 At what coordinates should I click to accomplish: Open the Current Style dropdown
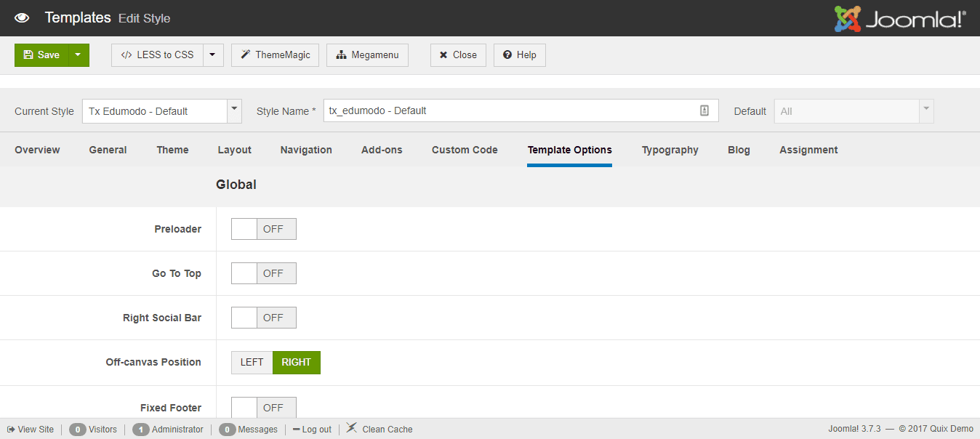click(161, 111)
